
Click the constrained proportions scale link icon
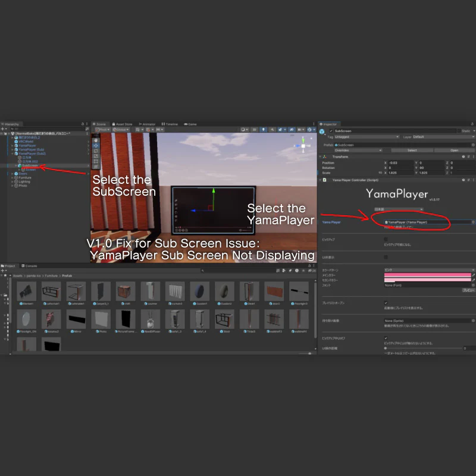(x=380, y=173)
